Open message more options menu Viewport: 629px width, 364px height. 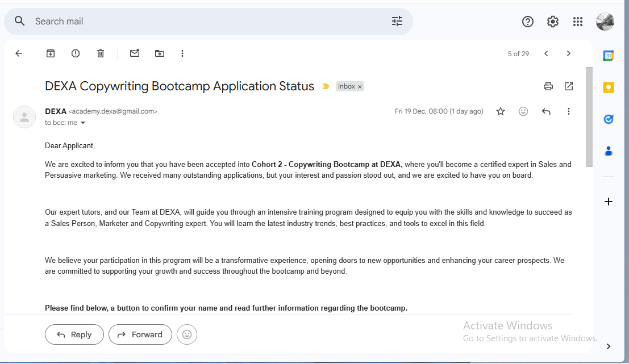(x=568, y=111)
